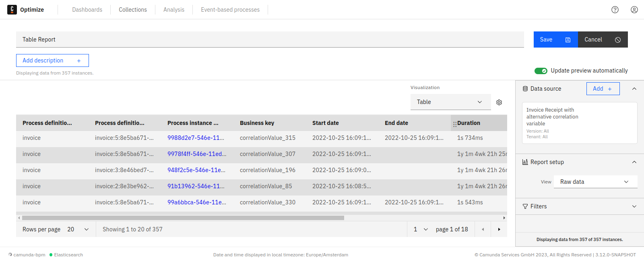
Task: Change Rows per page dropdown
Action: coord(78,229)
